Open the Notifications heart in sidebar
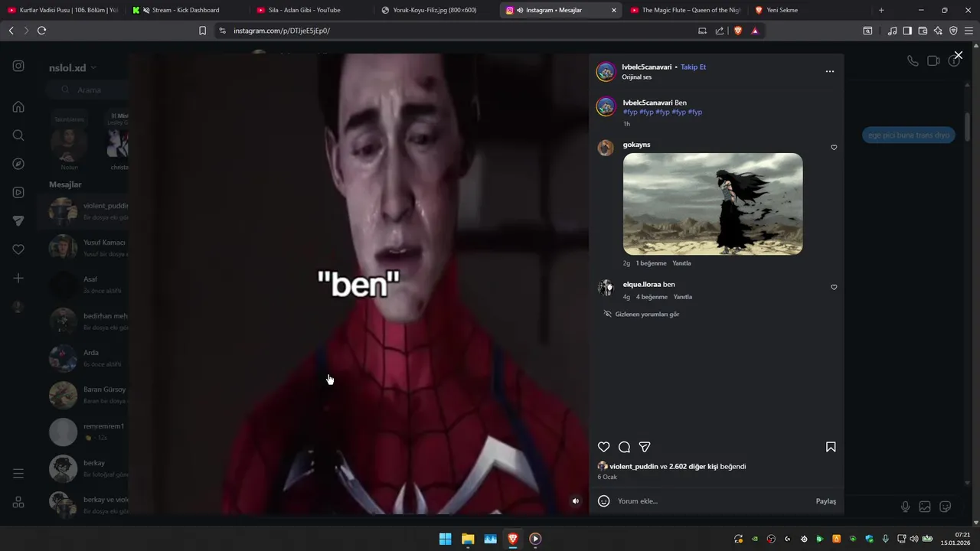 coord(18,249)
